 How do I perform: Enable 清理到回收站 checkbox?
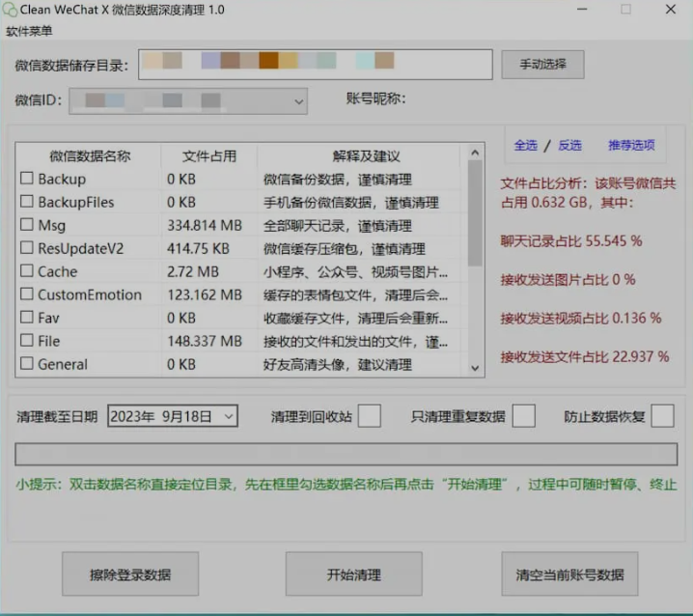(x=370, y=416)
